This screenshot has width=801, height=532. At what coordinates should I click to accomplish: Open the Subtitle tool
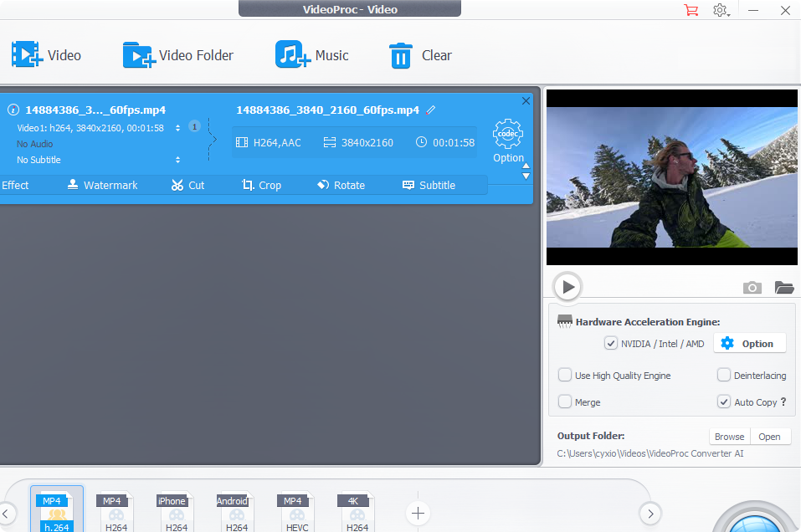coord(429,185)
